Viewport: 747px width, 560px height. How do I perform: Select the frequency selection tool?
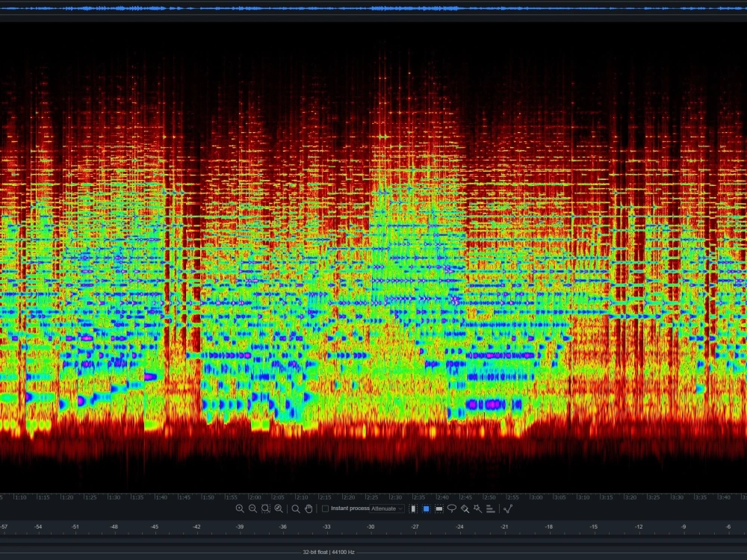(x=438, y=508)
